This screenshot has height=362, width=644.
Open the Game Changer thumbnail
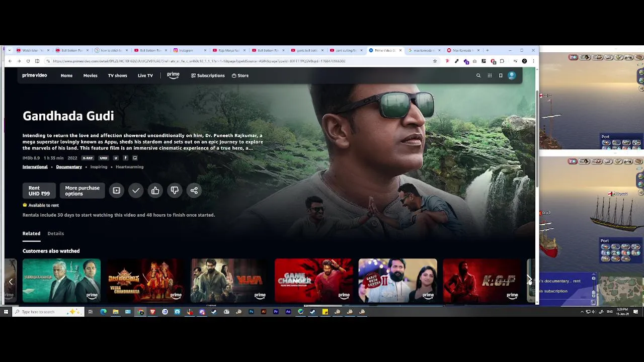tap(314, 281)
